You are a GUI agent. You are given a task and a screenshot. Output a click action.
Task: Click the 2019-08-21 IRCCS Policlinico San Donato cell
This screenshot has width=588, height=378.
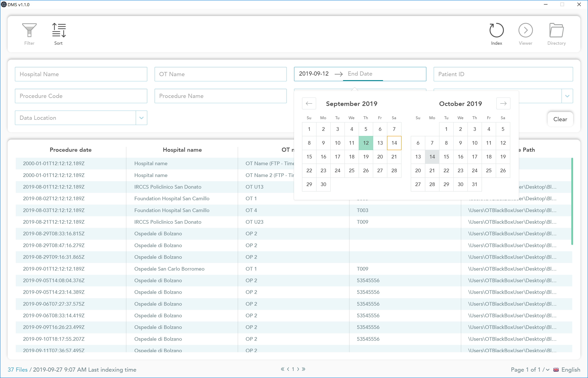click(168, 222)
